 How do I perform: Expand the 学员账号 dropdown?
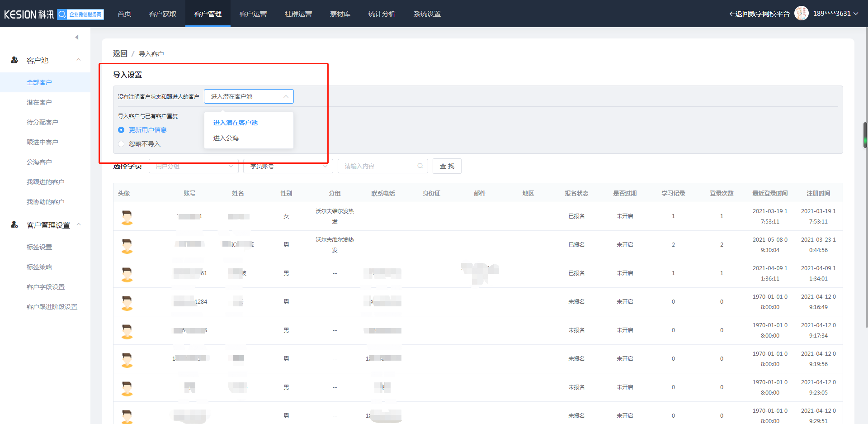288,166
